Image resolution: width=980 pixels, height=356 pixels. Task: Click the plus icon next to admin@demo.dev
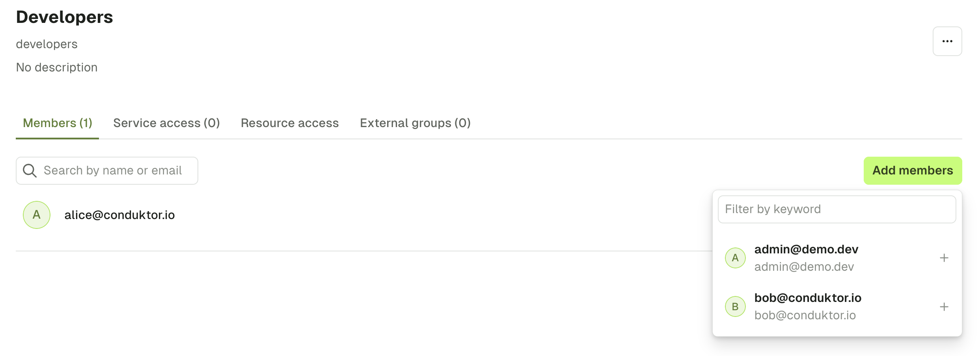pos(944,258)
